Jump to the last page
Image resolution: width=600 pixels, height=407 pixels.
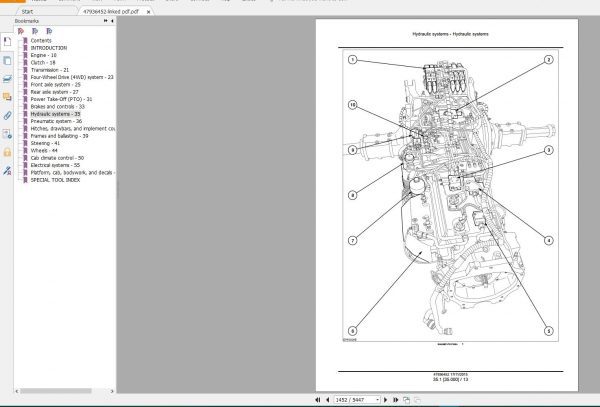click(397, 398)
